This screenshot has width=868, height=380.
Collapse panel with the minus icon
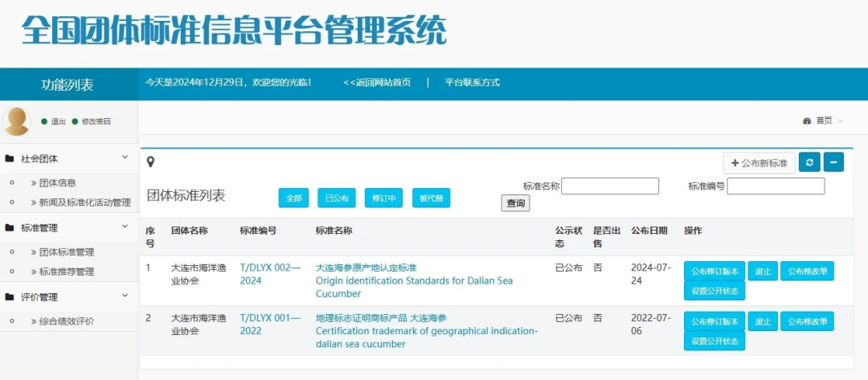833,162
